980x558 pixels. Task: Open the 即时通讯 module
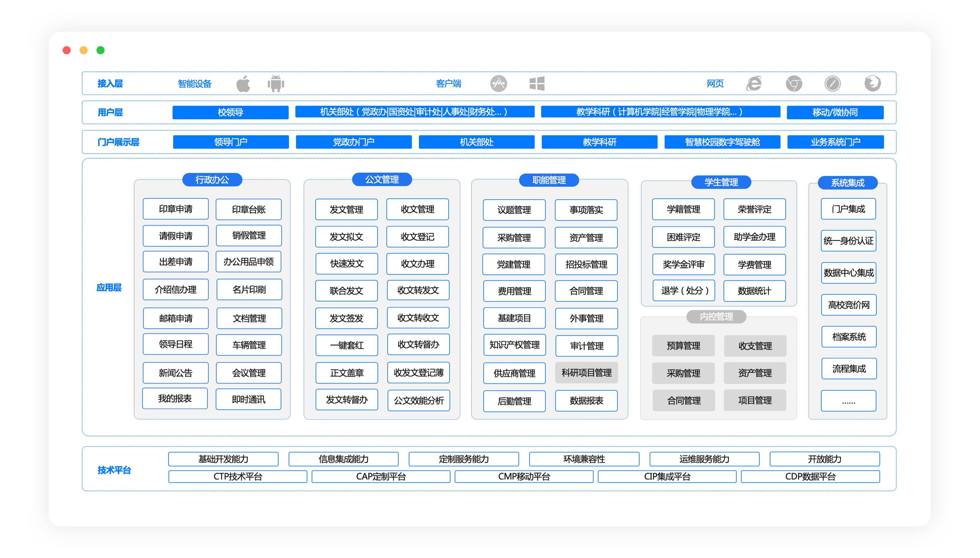click(x=248, y=399)
